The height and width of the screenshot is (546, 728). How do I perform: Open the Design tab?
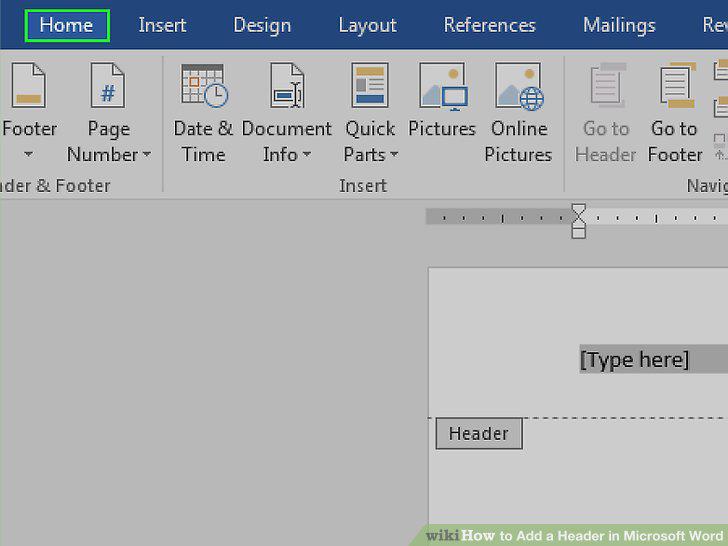pos(262,25)
